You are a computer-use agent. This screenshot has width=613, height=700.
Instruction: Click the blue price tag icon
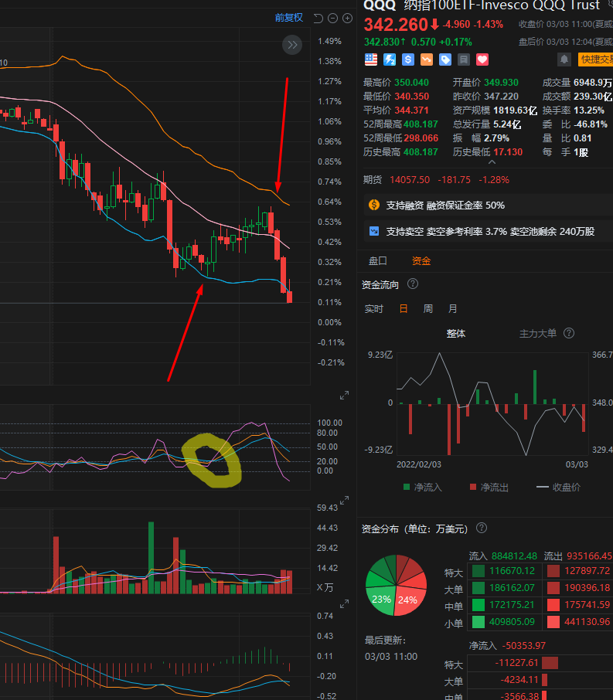445,59
